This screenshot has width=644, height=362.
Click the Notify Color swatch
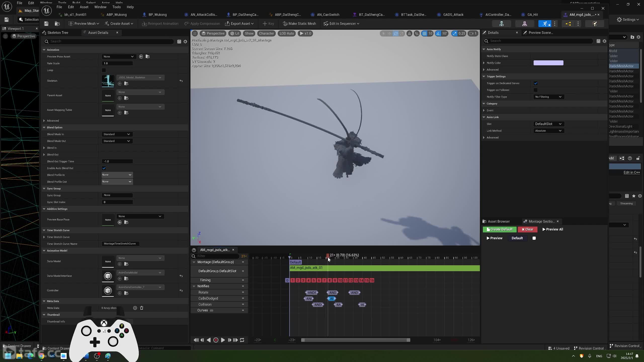[x=548, y=63]
